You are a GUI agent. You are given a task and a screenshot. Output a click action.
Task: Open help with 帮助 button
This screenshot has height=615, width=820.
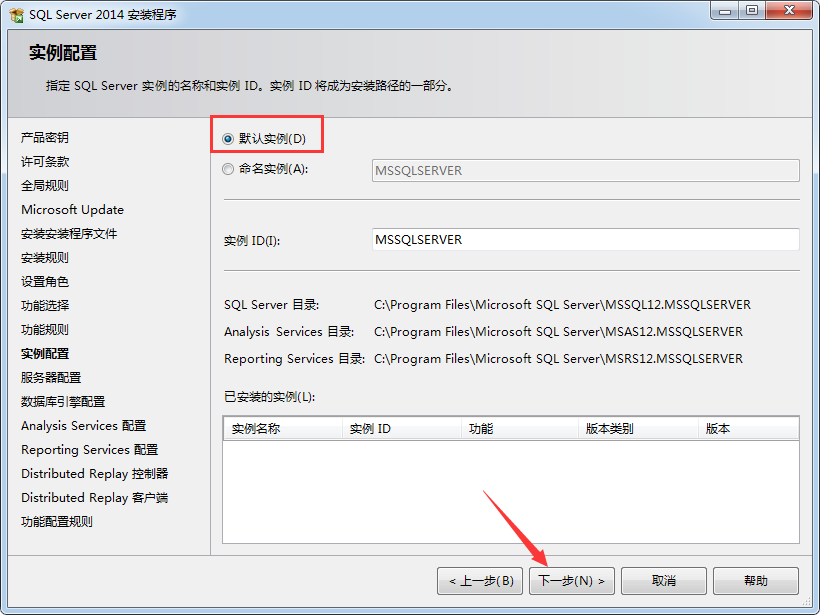[x=756, y=581]
